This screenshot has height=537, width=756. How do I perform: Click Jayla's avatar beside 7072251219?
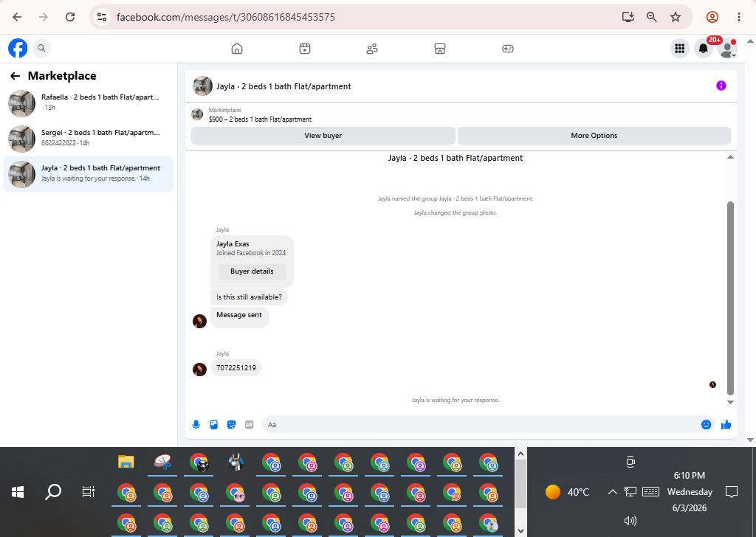tap(199, 370)
